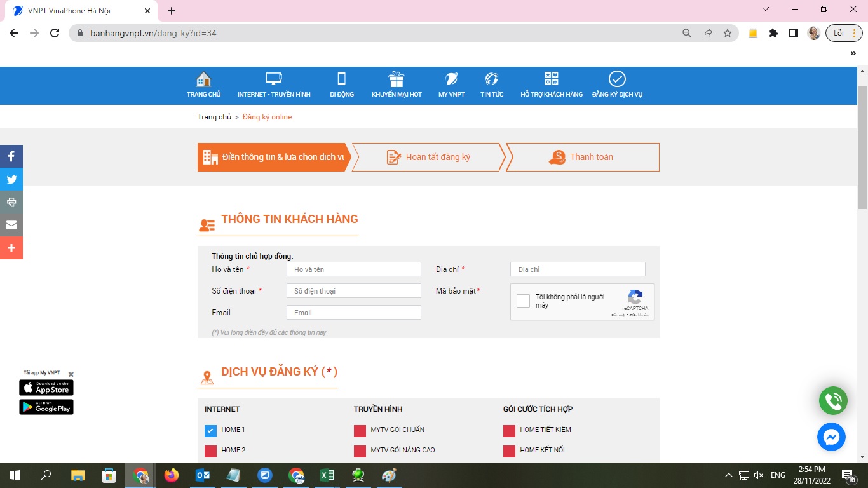Focus Số điện thoại input field
Viewport: 868px width, 488px height.
354,291
